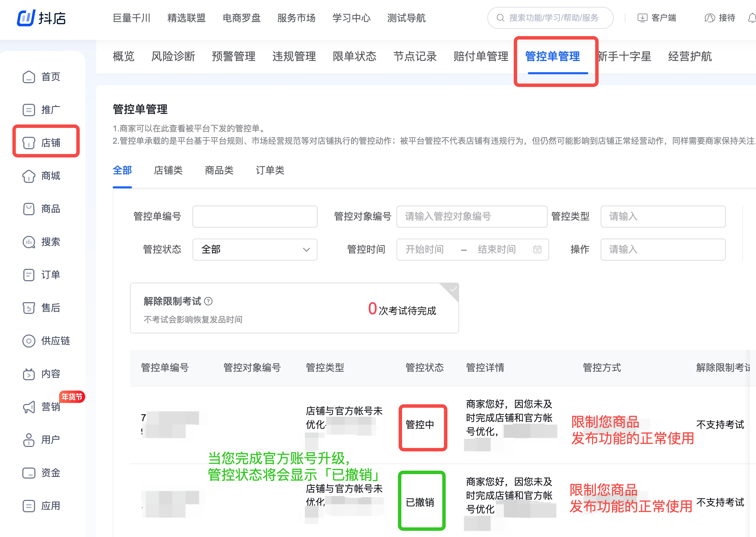Open the 店铺 shop sidebar icon
756x537 pixels.
click(29, 143)
